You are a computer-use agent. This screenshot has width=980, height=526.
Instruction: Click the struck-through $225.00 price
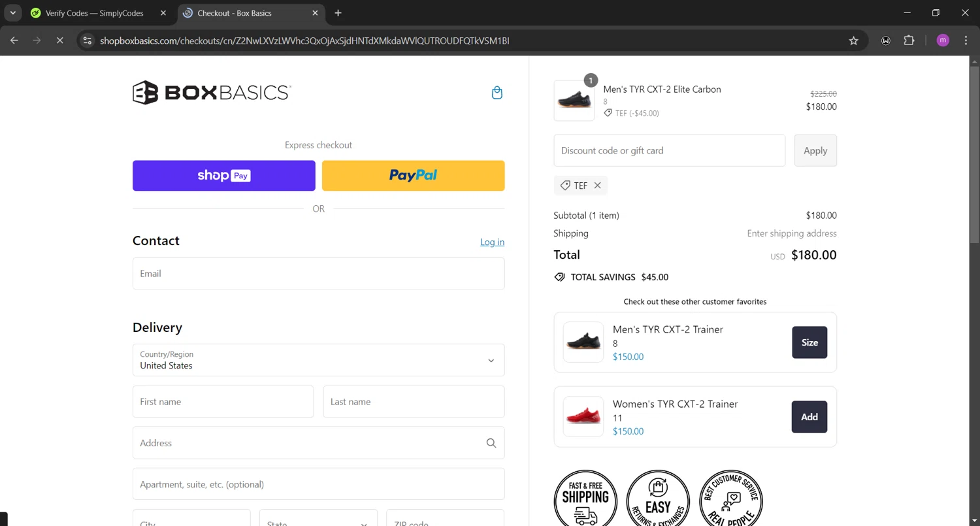(x=823, y=94)
